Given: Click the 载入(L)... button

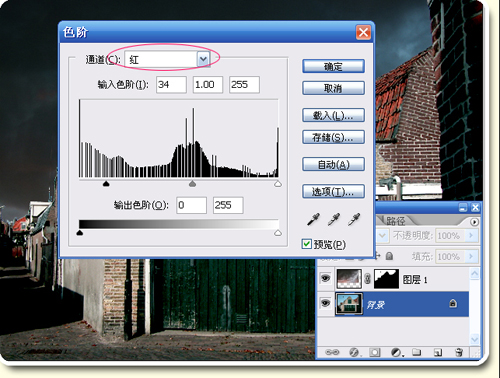Looking at the screenshot, I should (333, 115).
